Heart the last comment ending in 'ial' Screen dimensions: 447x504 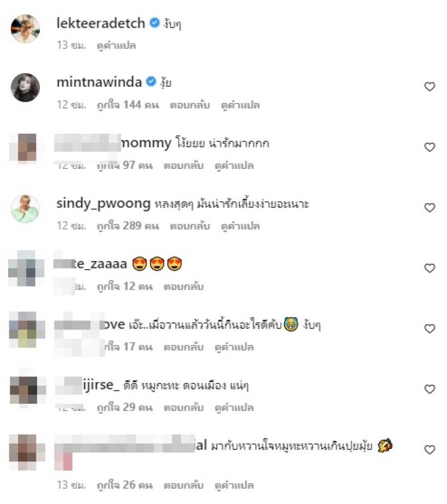pyautogui.click(x=430, y=450)
